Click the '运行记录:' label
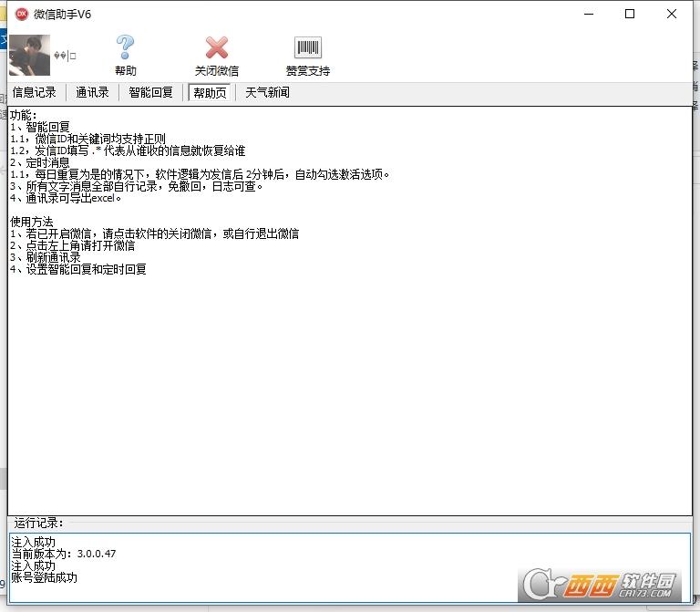 (x=39, y=523)
